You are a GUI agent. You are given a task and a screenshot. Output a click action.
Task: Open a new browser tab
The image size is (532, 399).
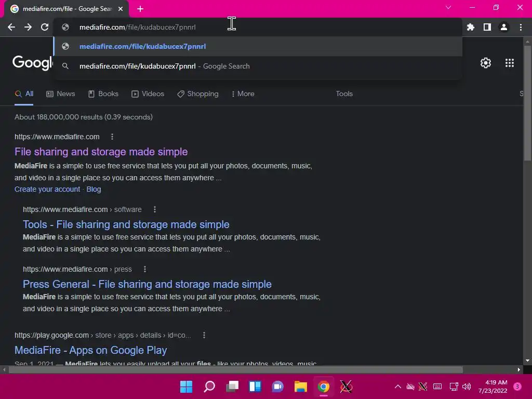(140, 9)
